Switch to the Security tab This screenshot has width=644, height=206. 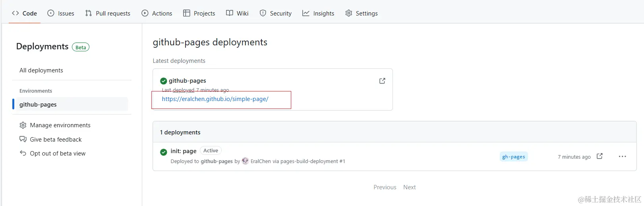coord(276,13)
